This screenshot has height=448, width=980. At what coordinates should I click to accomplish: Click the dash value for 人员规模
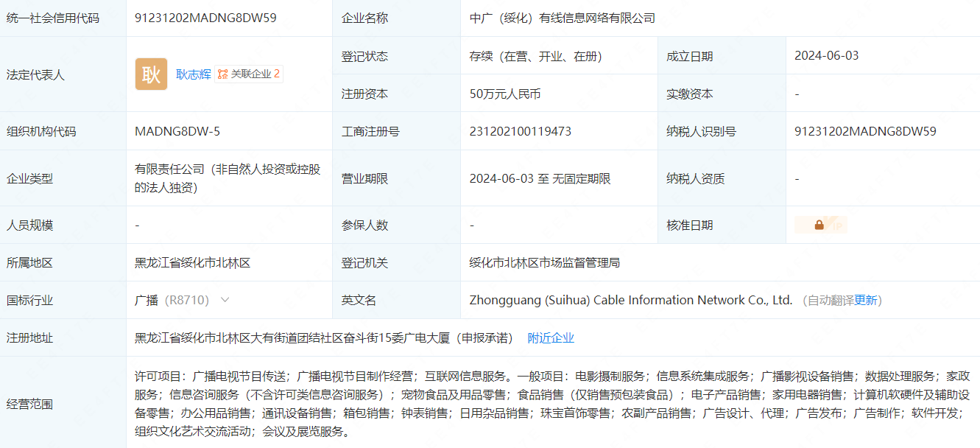coord(138,225)
